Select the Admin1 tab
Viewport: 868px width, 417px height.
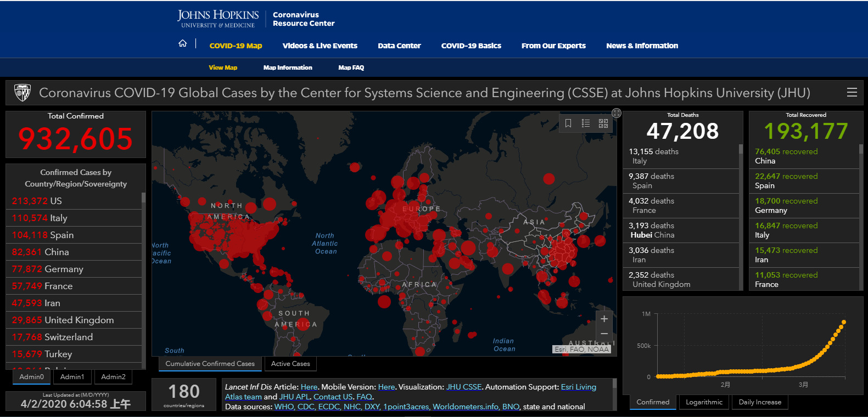72,377
